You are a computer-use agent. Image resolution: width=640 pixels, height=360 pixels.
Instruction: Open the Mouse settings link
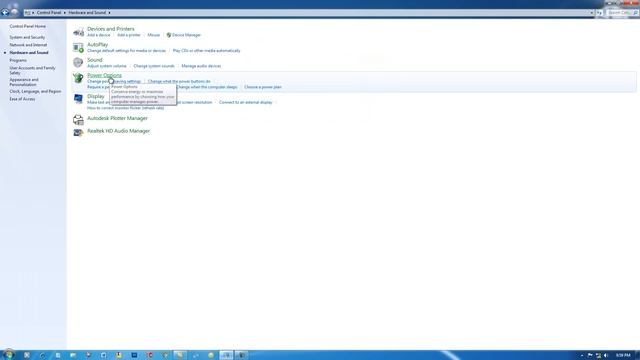pyautogui.click(x=153, y=35)
